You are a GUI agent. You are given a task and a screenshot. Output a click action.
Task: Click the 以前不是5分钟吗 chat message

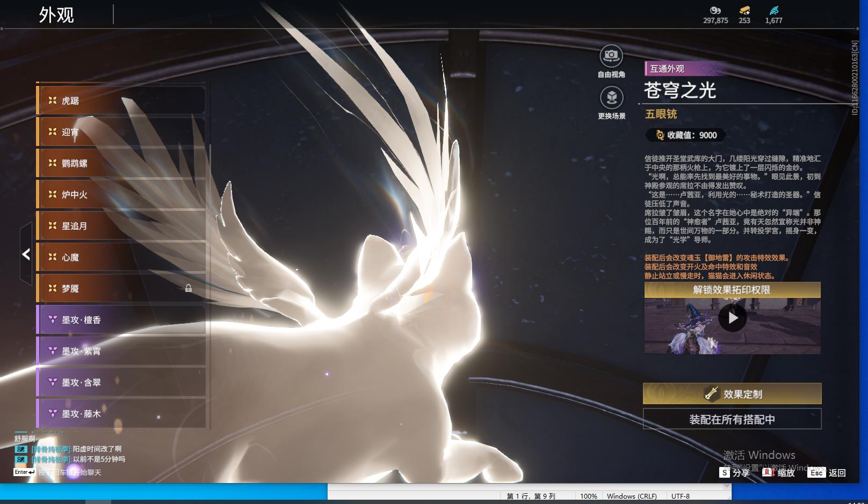[x=99, y=459]
